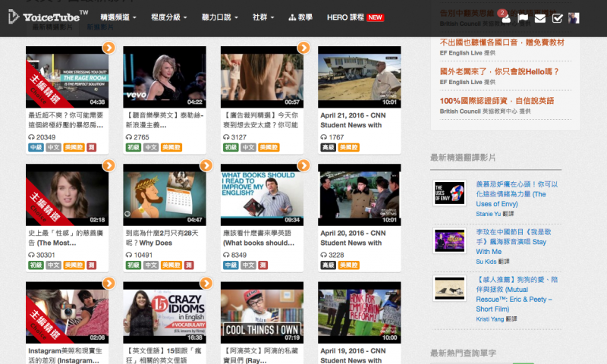The width and height of the screenshot is (607, 364).
Task: Click the orange arrow on 2月只有28天 video card
Action: click(206, 165)
